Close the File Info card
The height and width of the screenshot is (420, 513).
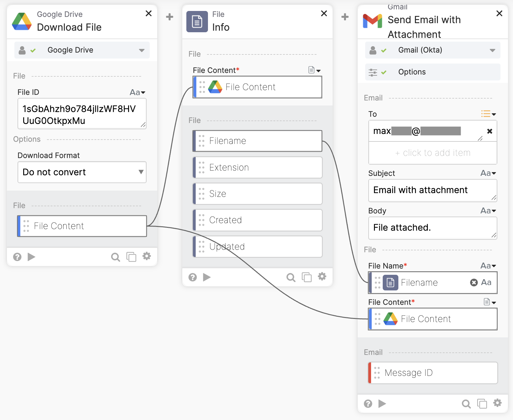(x=324, y=13)
